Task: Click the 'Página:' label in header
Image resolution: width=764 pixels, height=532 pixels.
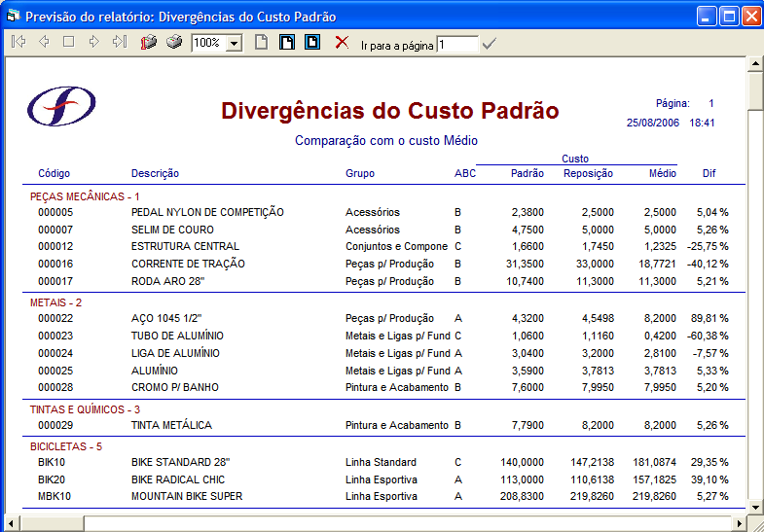Action: click(x=673, y=103)
